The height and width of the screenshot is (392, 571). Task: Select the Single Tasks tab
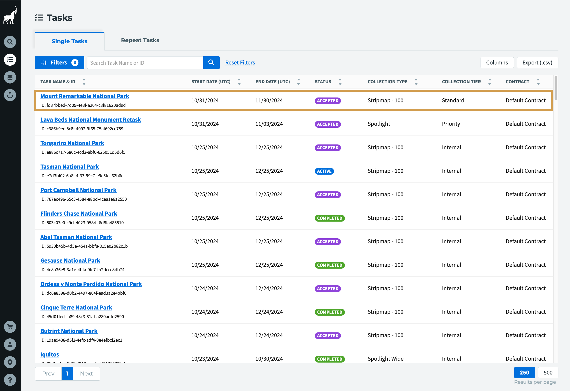tap(70, 41)
